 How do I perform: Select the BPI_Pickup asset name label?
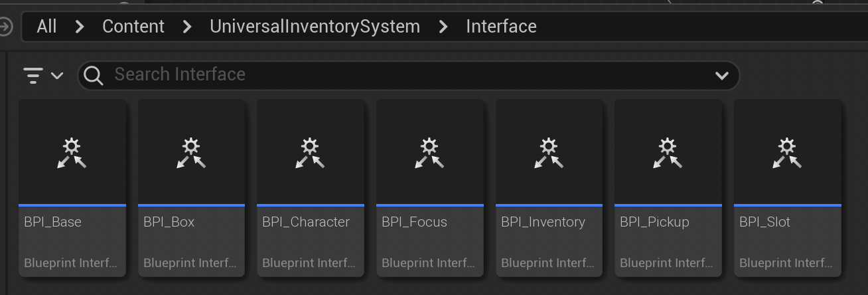tap(654, 222)
